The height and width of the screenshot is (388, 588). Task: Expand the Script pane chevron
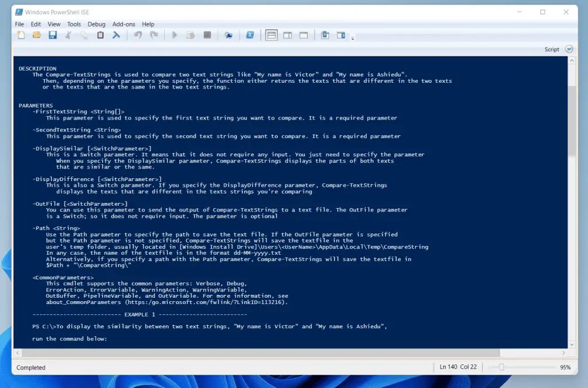click(x=569, y=49)
